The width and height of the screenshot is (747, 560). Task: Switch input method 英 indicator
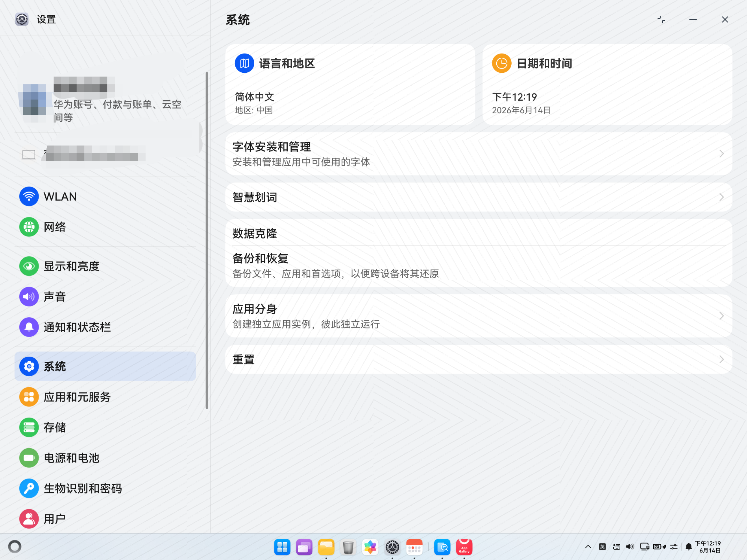click(602, 547)
